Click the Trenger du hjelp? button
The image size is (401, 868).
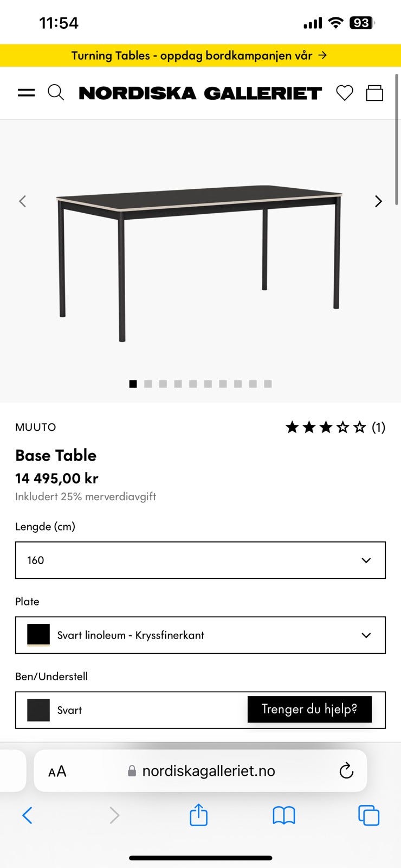tap(309, 709)
